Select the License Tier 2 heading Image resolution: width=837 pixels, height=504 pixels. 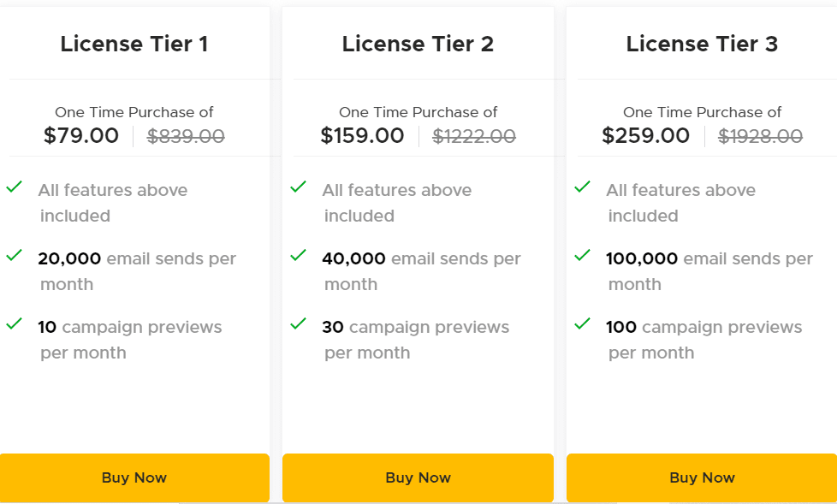pyautogui.click(x=418, y=44)
